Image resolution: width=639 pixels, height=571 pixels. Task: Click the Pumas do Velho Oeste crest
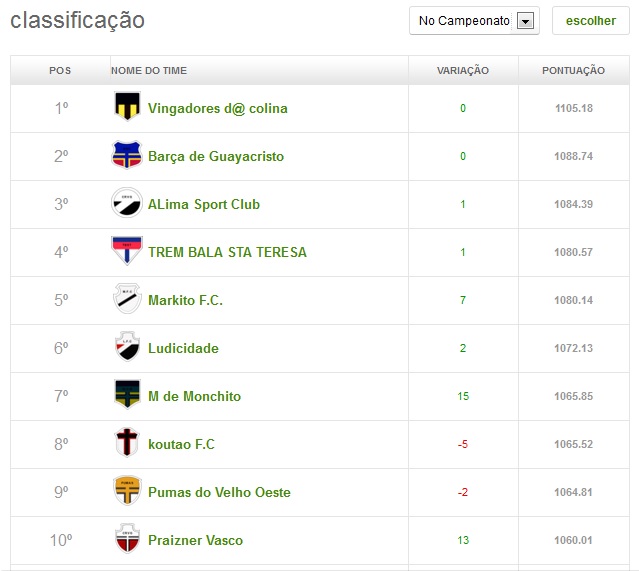(x=127, y=492)
